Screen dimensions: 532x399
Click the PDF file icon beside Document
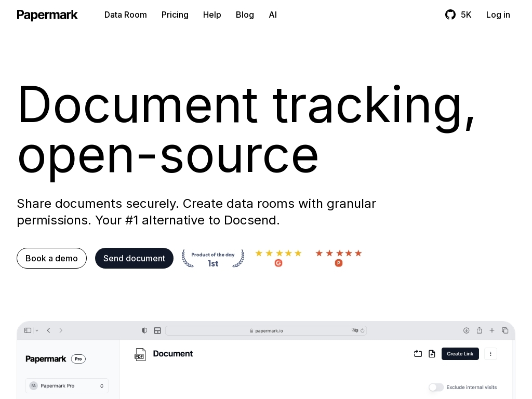[140, 354]
